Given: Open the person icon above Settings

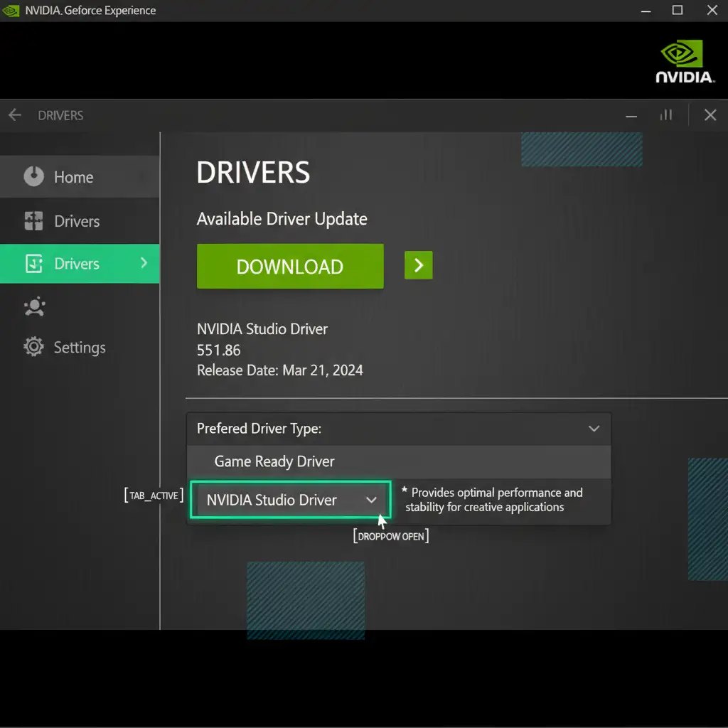Looking at the screenshot, I should coord(33,307).
